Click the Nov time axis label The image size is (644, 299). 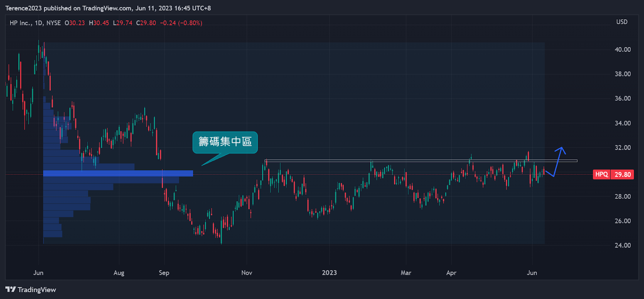(247, 273)
